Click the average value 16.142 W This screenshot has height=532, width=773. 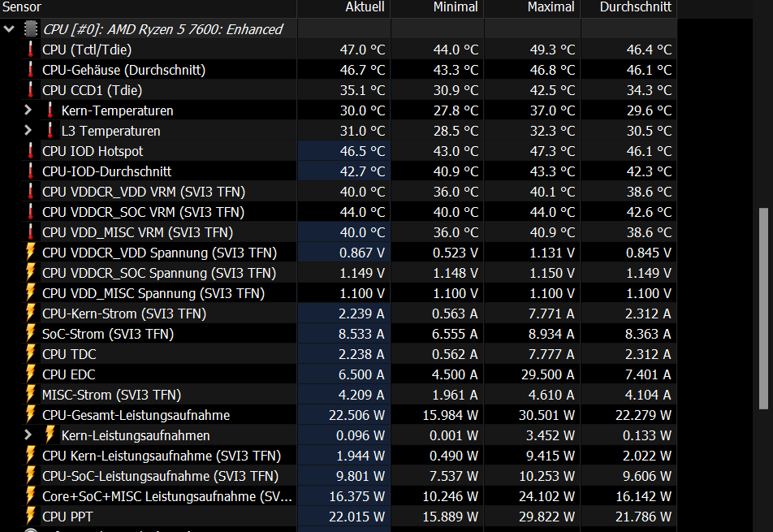pos(644,496)
